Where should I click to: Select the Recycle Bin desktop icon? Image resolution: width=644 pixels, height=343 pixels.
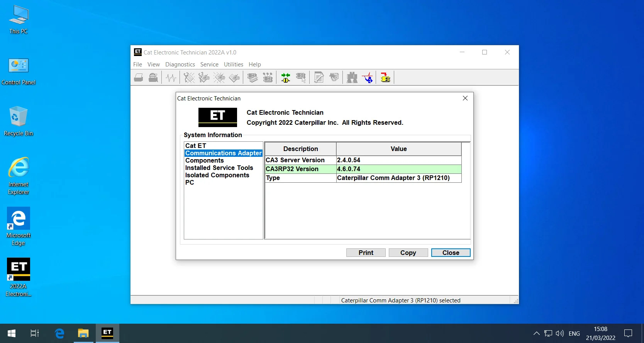19,121
